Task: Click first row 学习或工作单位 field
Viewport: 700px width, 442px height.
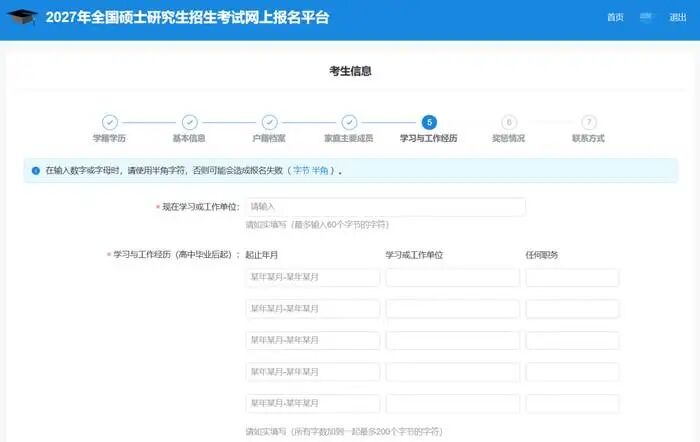Action: tap(452, 277)
